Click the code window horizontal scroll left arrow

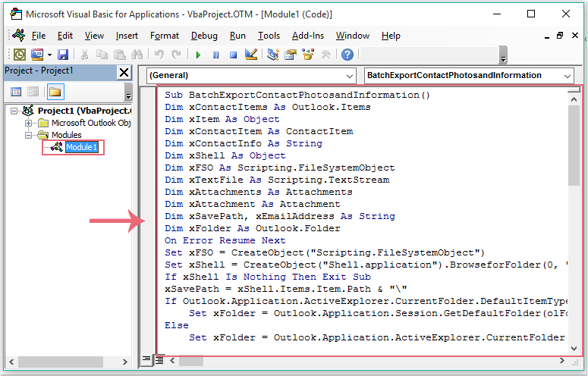(172, 360)
